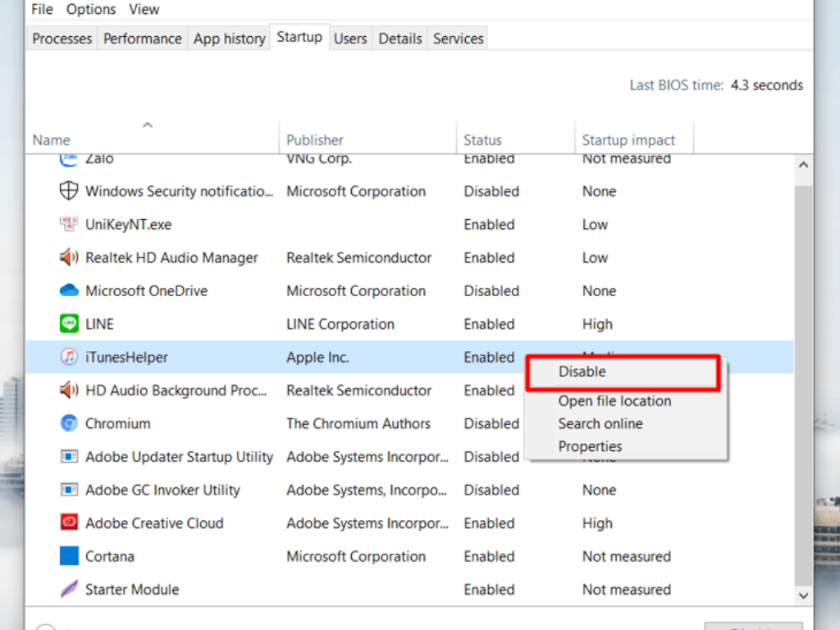This screenshot has width=840, height=630.
Task: Select the Realtek HD Audio Manager speaker icon
Action: click(69, 258)
